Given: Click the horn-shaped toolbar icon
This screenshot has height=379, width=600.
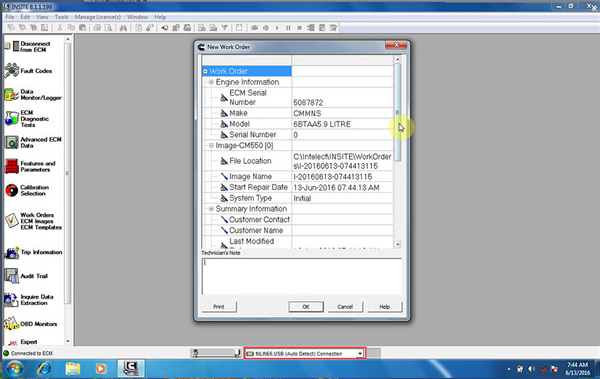Looking at the screenshot, I should pos(165,28).
